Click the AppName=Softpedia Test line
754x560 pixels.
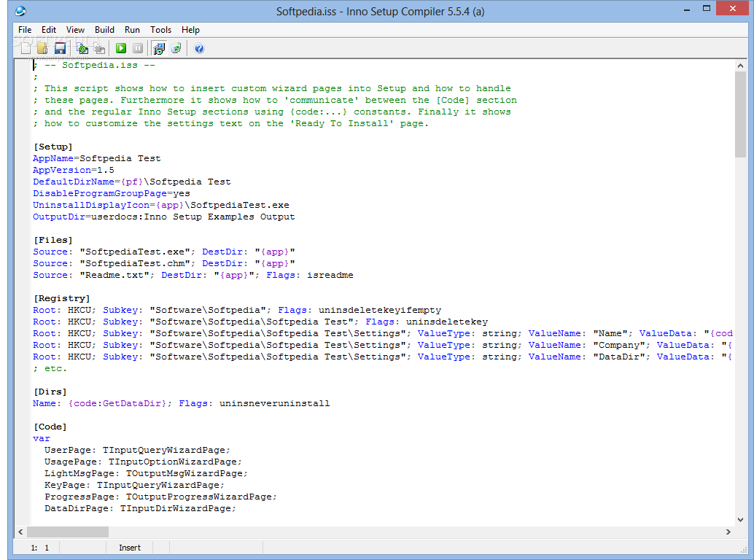click(97, 159)
